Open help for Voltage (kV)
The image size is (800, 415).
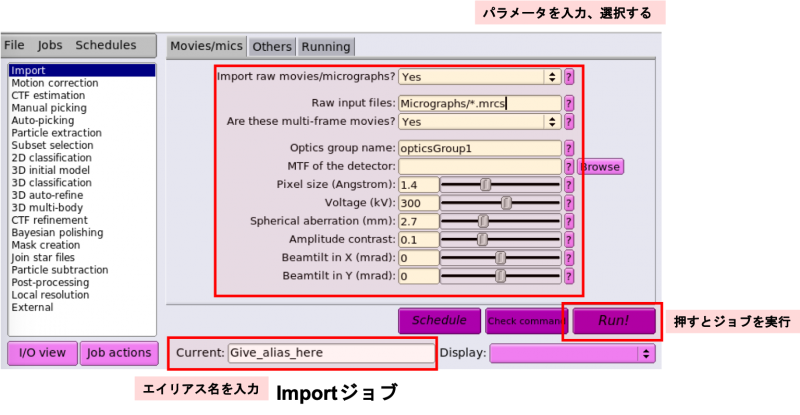(x=569, y=203)
